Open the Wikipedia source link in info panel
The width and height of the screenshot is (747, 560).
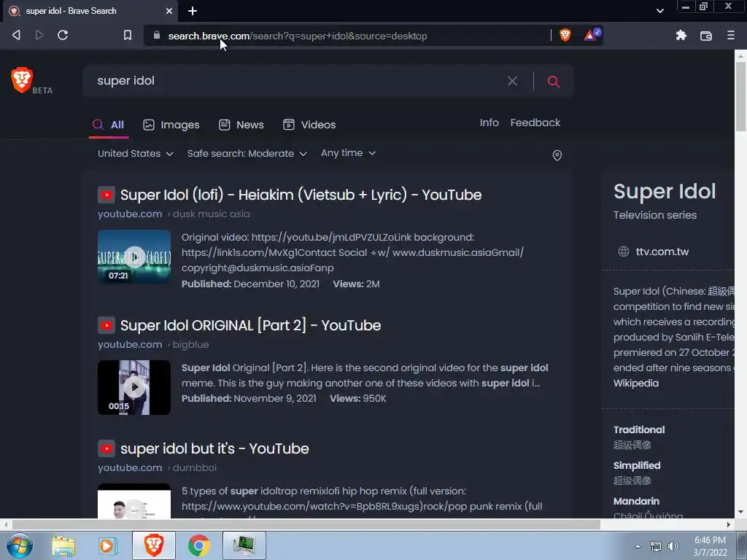(636, 384)
